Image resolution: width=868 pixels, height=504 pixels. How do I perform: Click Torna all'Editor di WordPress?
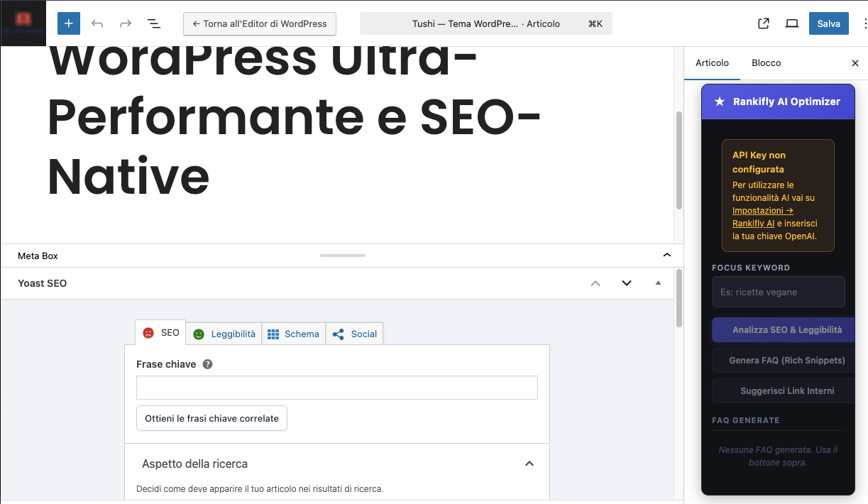click(x=260, y=23)
